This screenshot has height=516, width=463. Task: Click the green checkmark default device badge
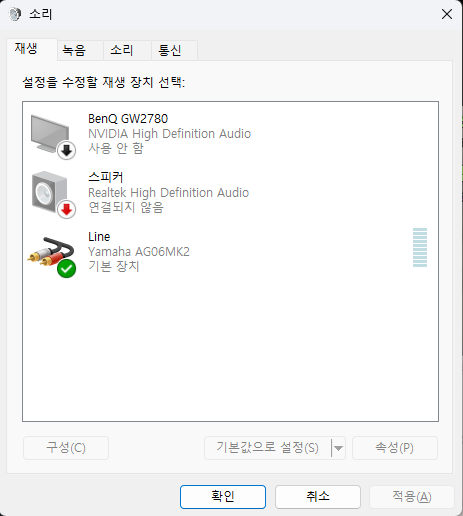click(x=66, y=269)
